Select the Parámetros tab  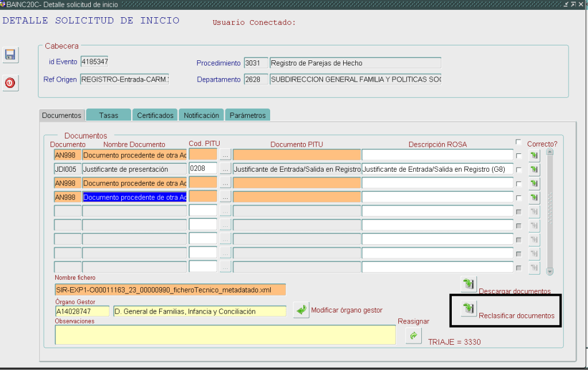point(248,115)
